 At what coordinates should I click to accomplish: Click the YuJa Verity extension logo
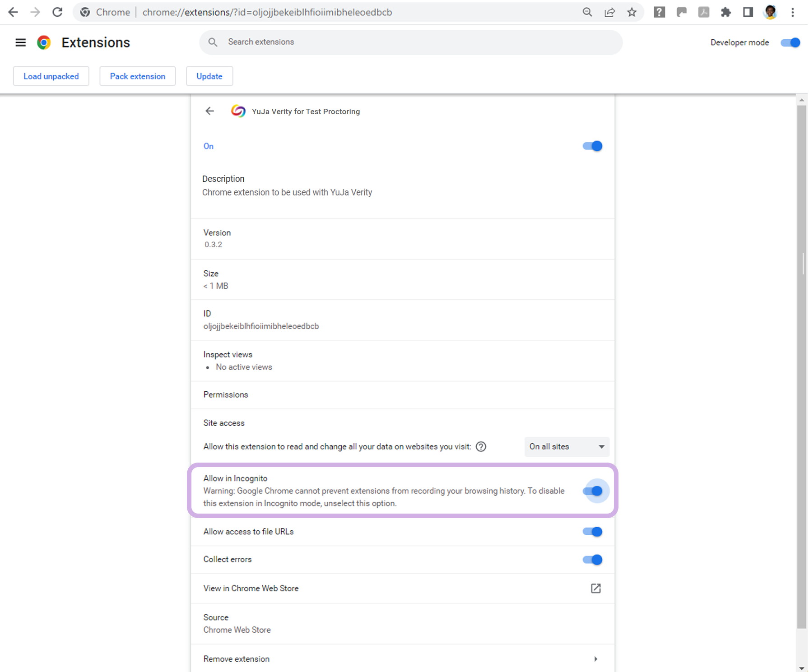(x=238, y=111)
